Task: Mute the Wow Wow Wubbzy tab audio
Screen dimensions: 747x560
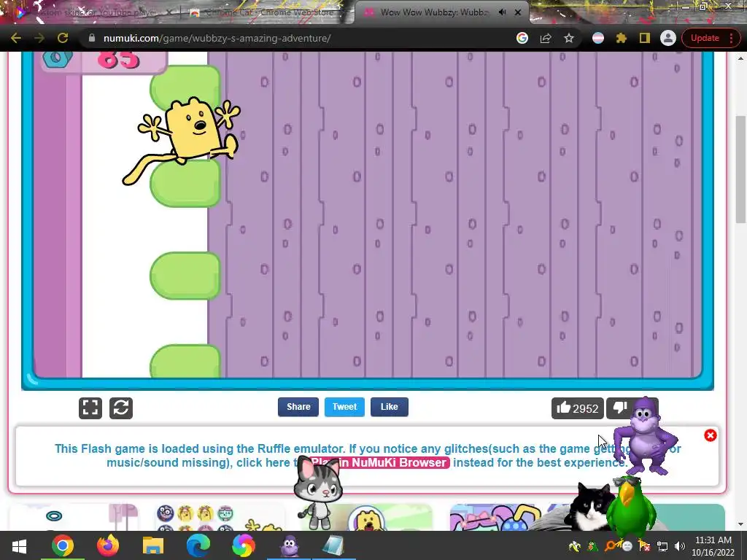Action: pyautogui.click(x=502, y=12)
